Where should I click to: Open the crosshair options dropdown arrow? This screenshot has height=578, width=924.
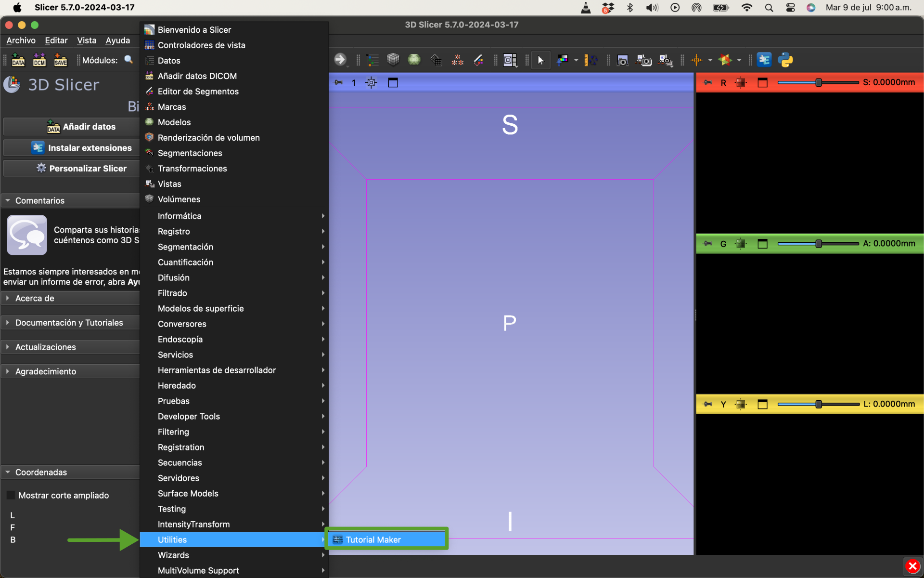tap(710, 60)
